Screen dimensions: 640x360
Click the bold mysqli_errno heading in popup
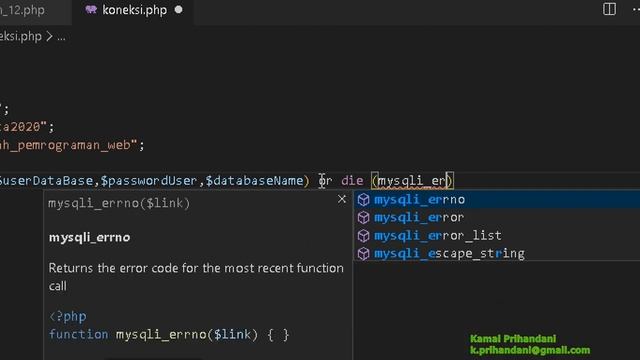click(x=89, y=238)
